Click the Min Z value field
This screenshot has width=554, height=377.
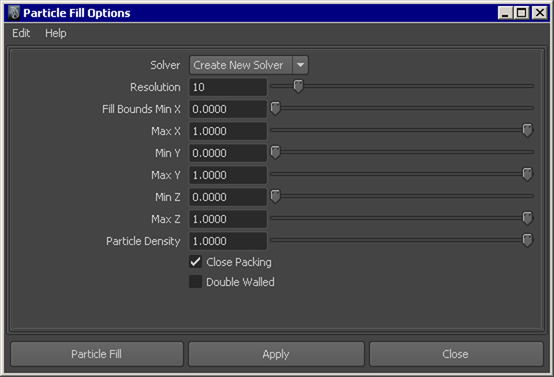[228, 197]
